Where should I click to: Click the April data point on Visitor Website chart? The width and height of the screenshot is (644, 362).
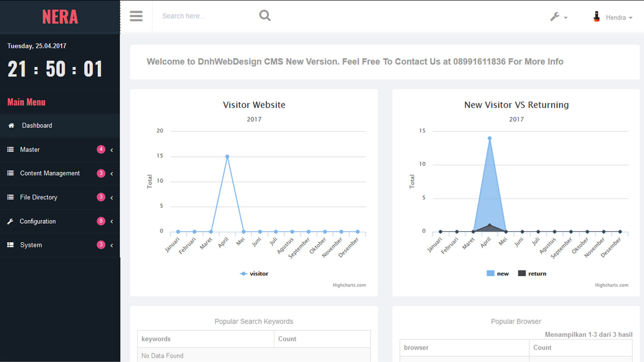pyautogui.click(x=227, y=156)
